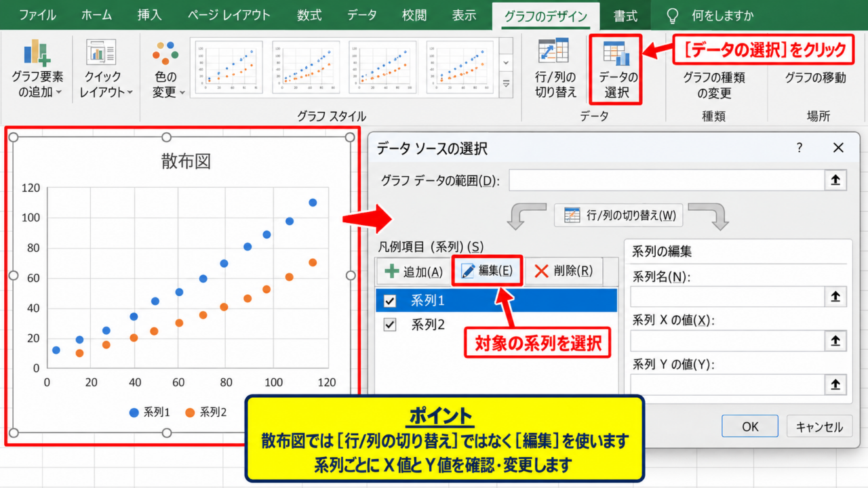Click range selector icon for 系列名
This screenshot has height=488, width=868.
(x=835, y=297)
